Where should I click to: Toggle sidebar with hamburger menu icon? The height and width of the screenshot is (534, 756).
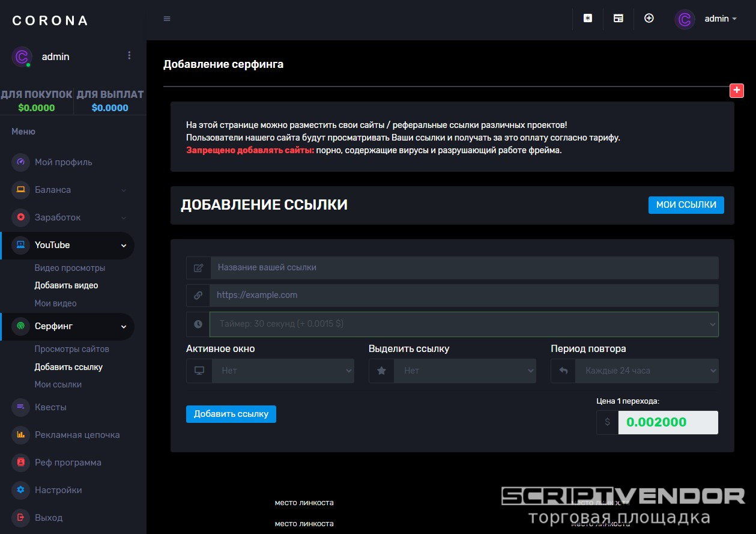pos(167,19)
